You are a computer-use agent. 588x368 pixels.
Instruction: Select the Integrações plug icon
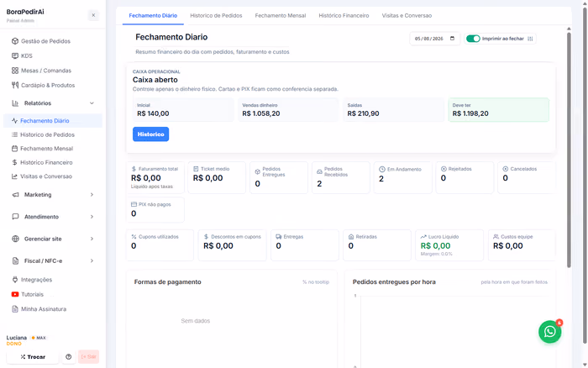coord(15,280)
